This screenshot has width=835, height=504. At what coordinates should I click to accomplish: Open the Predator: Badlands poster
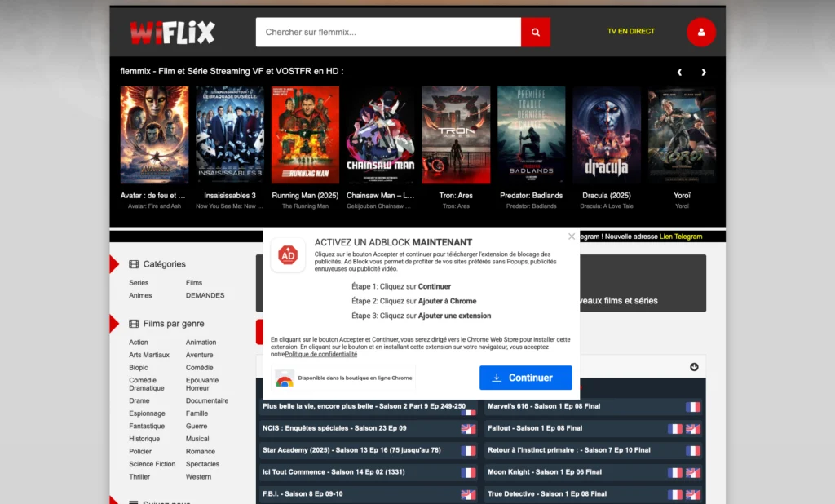531,135
